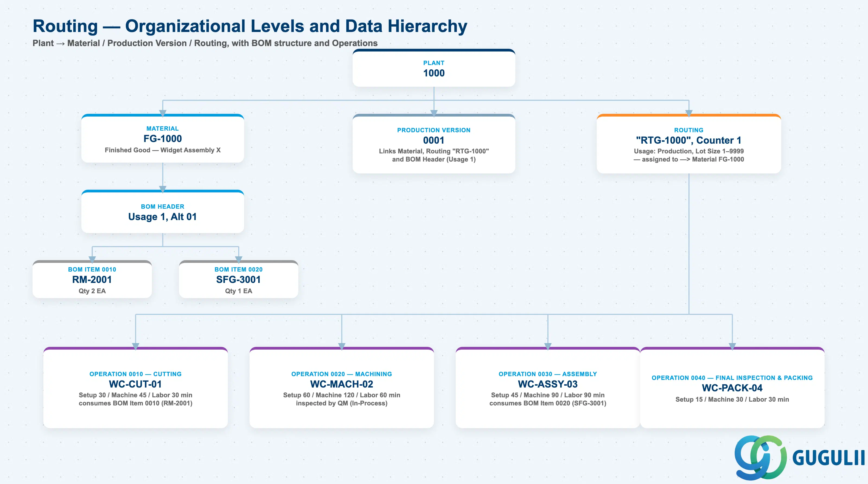Click the GUGULII logo icon
This screenshot has height=484, width=868.
click(x=761, y=457)
